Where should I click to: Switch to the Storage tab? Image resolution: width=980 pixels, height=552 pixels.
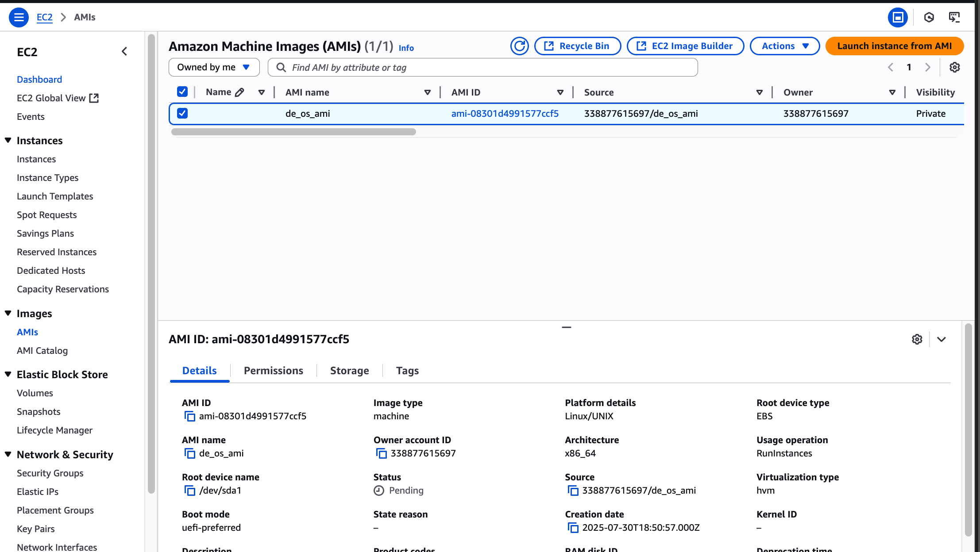pos(349,371)
